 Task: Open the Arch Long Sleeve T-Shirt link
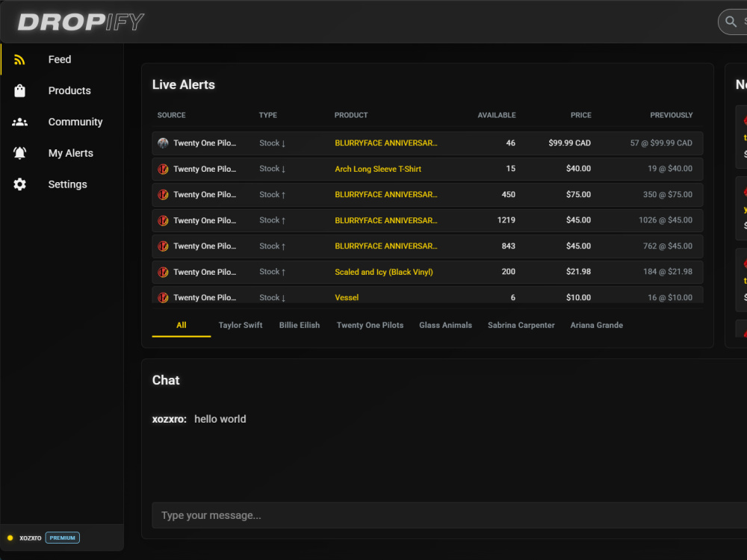378,169
